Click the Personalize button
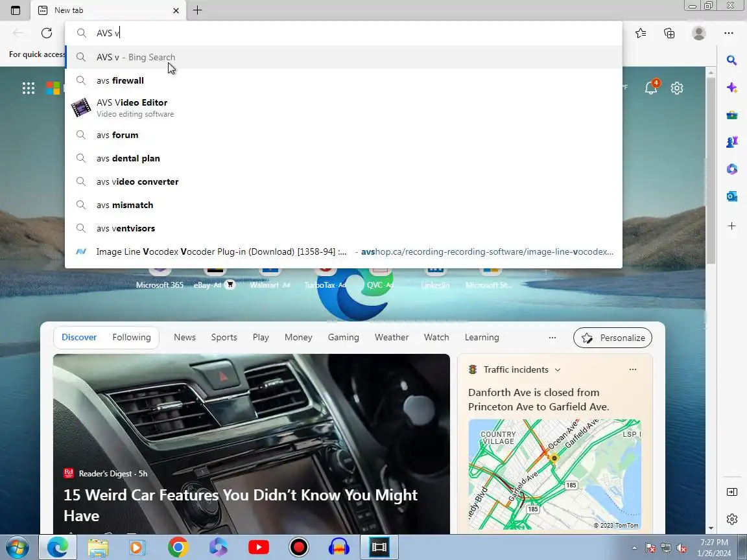Screen dimensions: 747x560 (613, 338)
